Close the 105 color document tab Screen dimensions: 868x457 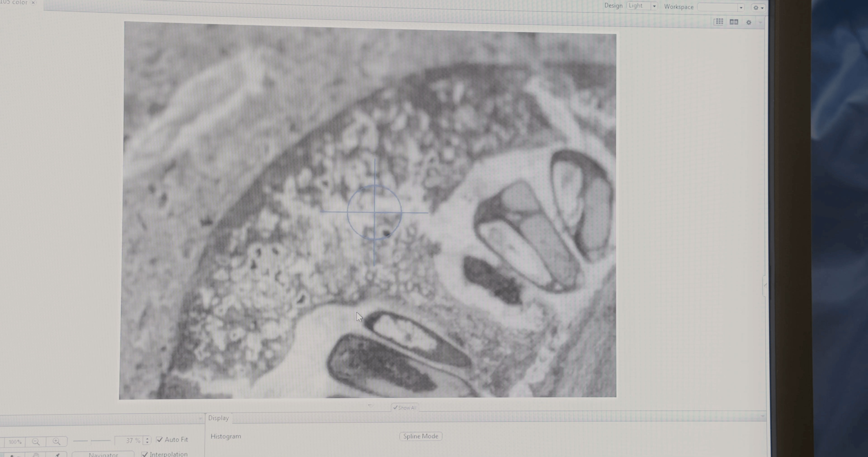(33, 3)
